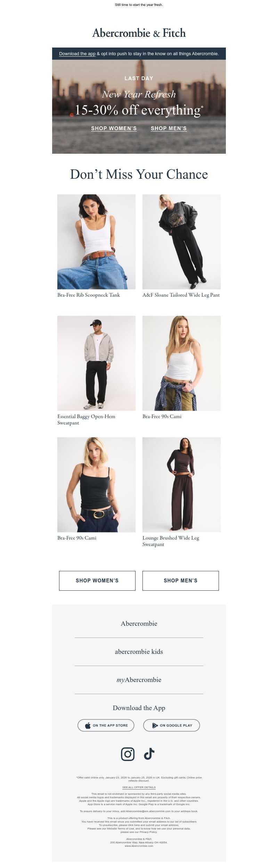
Task: Click the On The App Store badge
Action: click(106, 725)
